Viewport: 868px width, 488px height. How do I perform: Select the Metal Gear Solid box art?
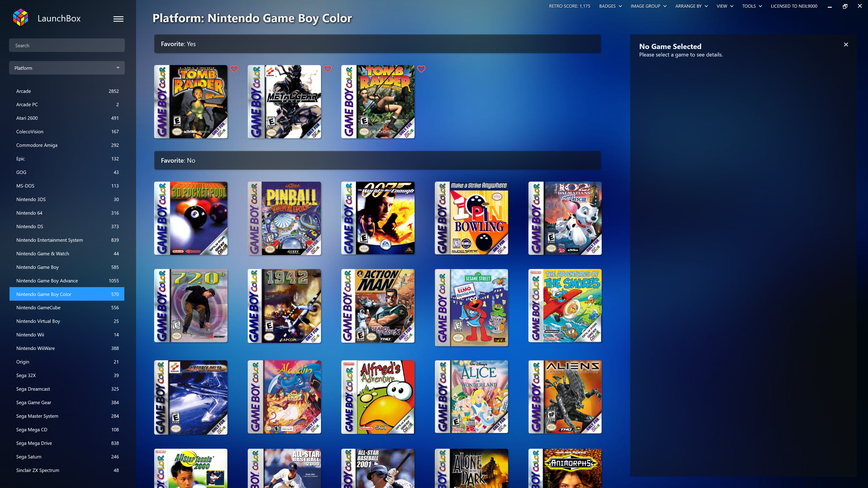(x=284, y=102)
